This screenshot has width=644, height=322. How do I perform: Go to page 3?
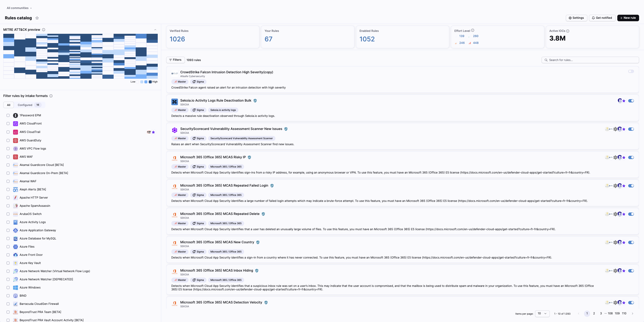click(x=601, y=314)
